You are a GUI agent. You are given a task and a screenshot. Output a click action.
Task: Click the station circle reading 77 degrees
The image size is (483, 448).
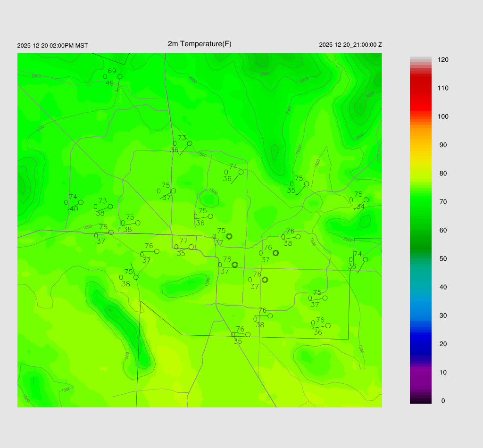point(191,247)
